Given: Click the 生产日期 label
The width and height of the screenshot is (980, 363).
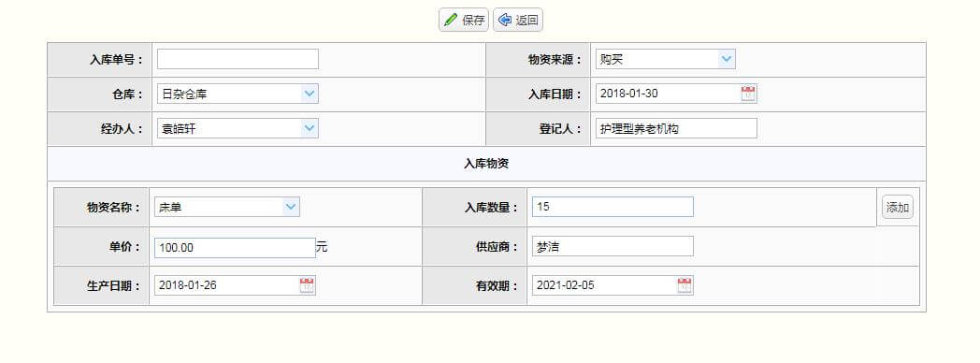Looking at the screenshot, I should [x=114, y=286].
